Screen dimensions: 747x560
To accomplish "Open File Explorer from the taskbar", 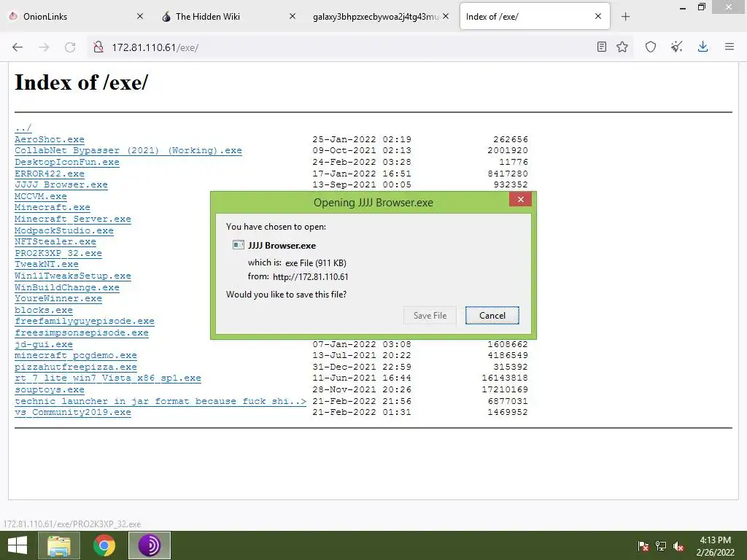I will click(58, 545).
